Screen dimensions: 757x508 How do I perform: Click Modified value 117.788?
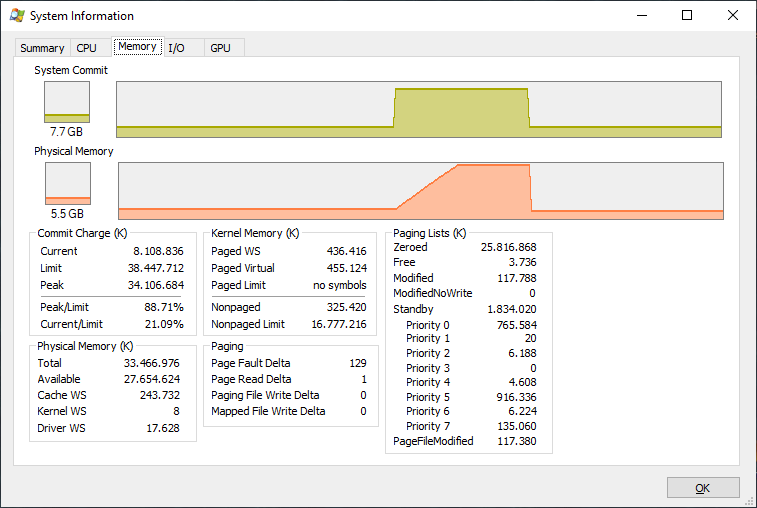coord(517,278)
